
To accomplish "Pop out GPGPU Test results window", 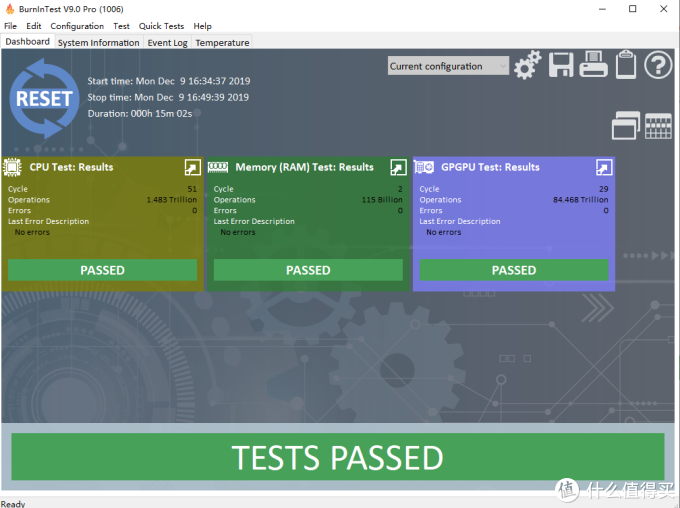I will pyautogui.click(x=604, y=167).
